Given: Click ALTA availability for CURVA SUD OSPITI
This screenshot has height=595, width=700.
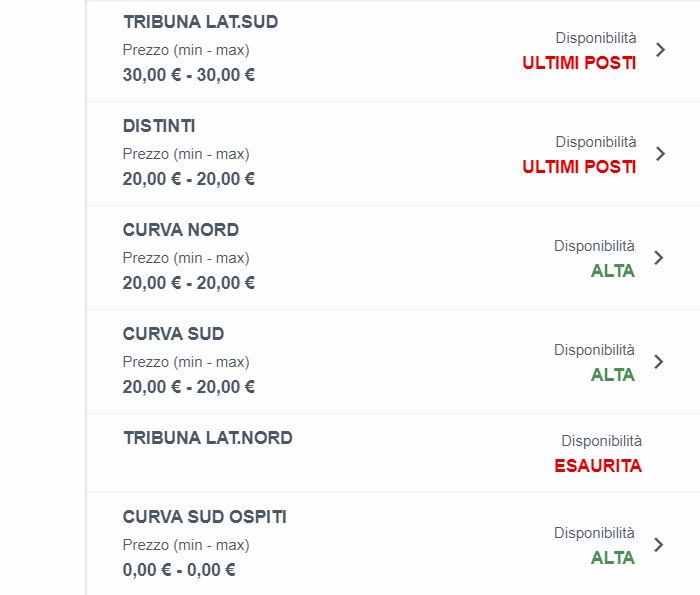Looking at the screenshot, I should coord(613,558).
